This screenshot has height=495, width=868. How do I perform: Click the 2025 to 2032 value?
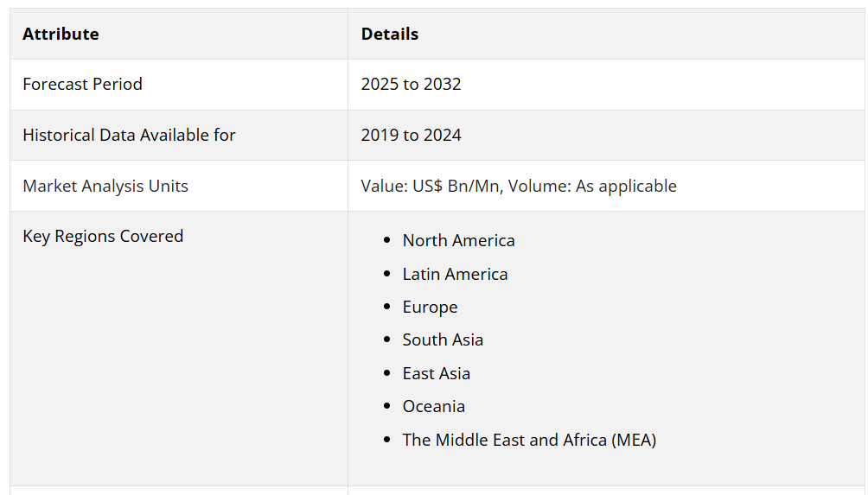pos(411,85)
